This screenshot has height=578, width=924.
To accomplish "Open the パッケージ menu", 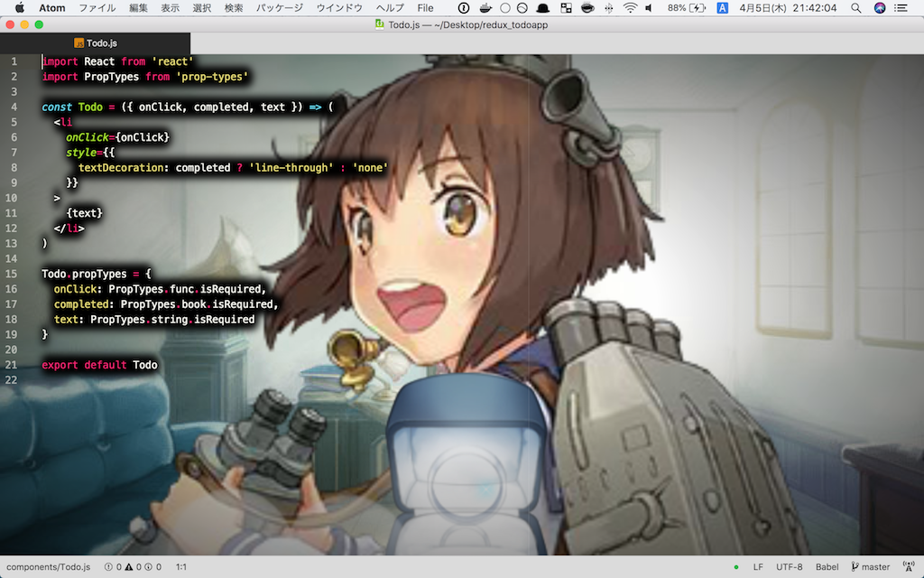I will tap(280, 7).
